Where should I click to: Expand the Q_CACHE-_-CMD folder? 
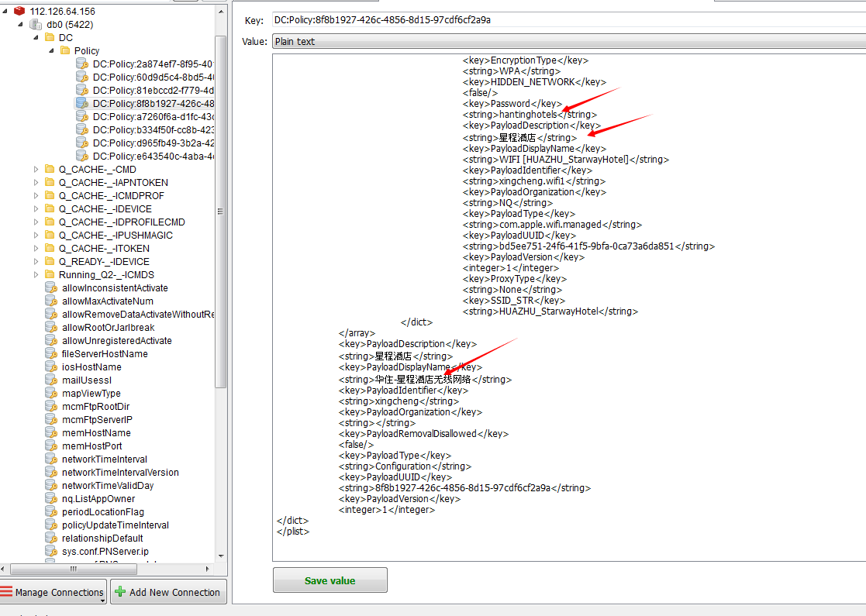36,169
